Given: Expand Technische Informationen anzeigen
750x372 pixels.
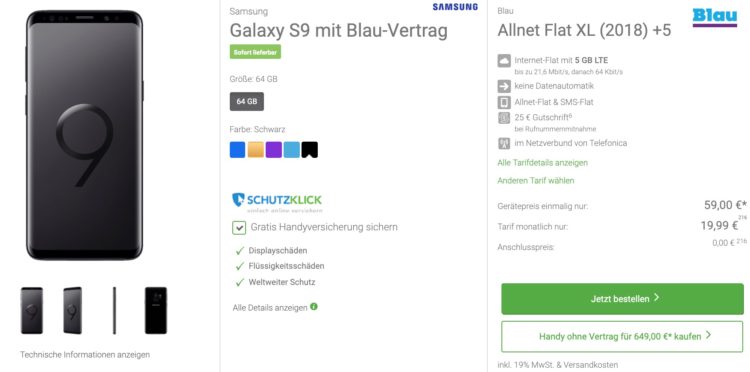Looking at the screenshot, I should click(85, 355).
